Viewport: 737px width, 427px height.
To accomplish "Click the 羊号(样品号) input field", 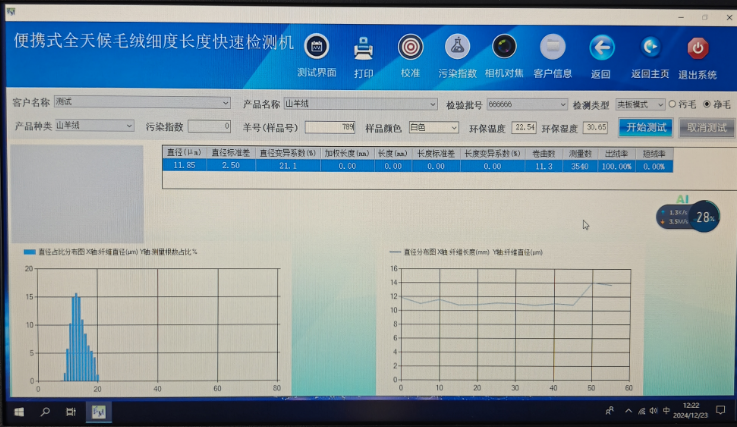I will (x=330, y=127).
